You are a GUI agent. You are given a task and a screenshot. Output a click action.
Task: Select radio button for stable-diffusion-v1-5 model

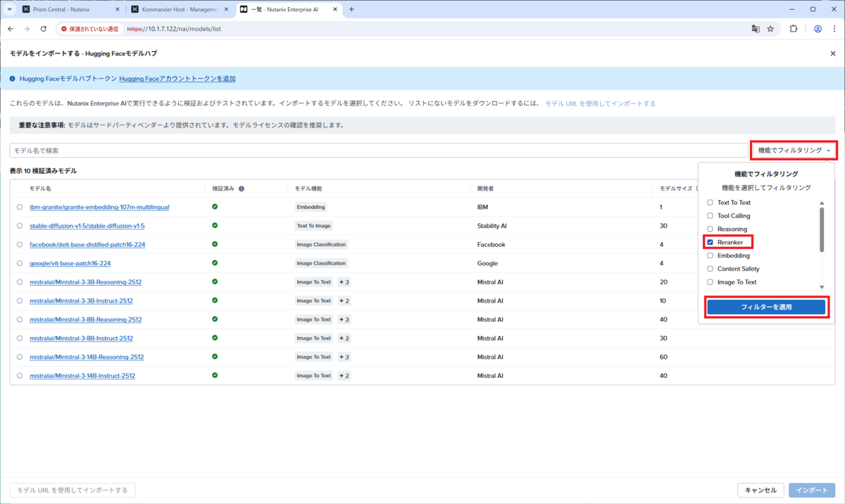pos(20,226)
